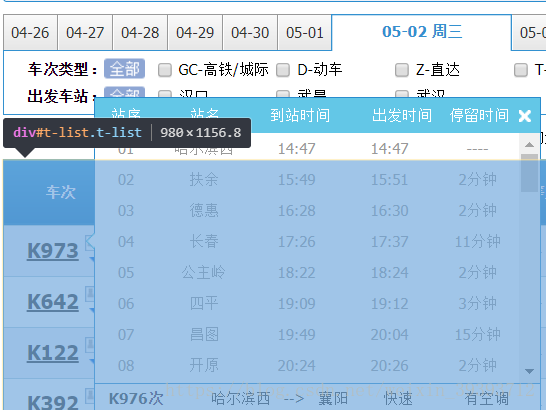Click station name 开原 in row 08
Image resolution: width=546 pixels, height=410 pixels.
[204, 366]
